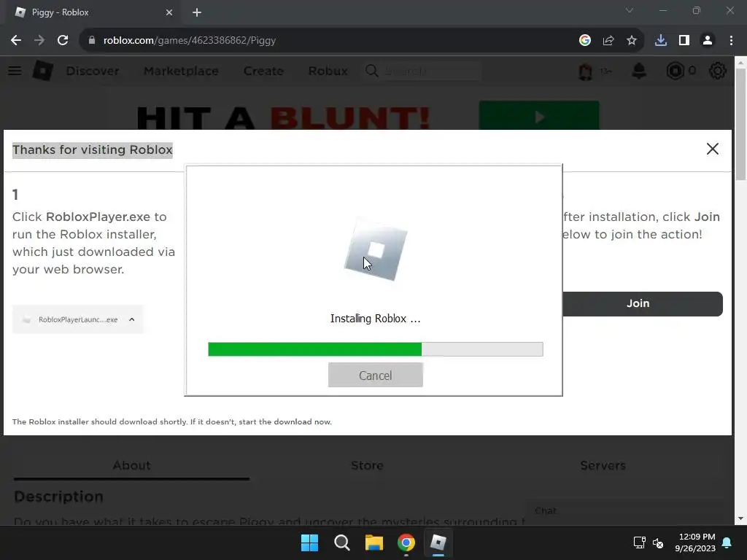
Task: Click the network tray icon
Action: coord(639,542)
